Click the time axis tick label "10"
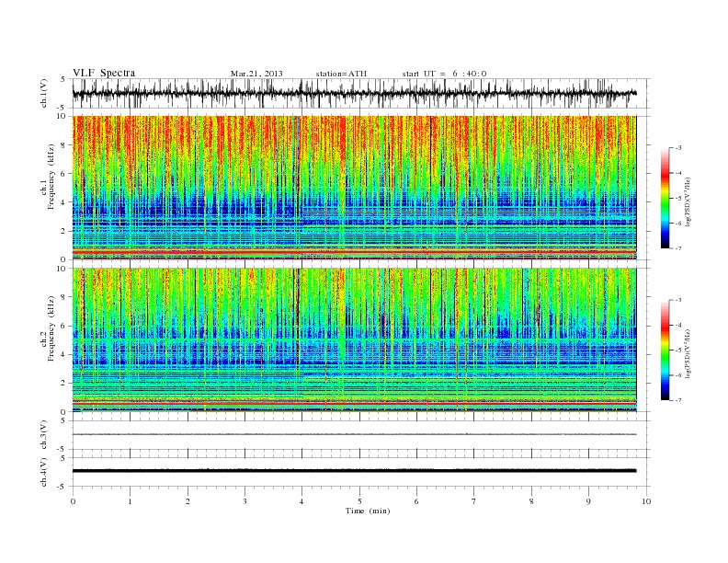Screen dimensions: 728x563 (x=646, y=501)
